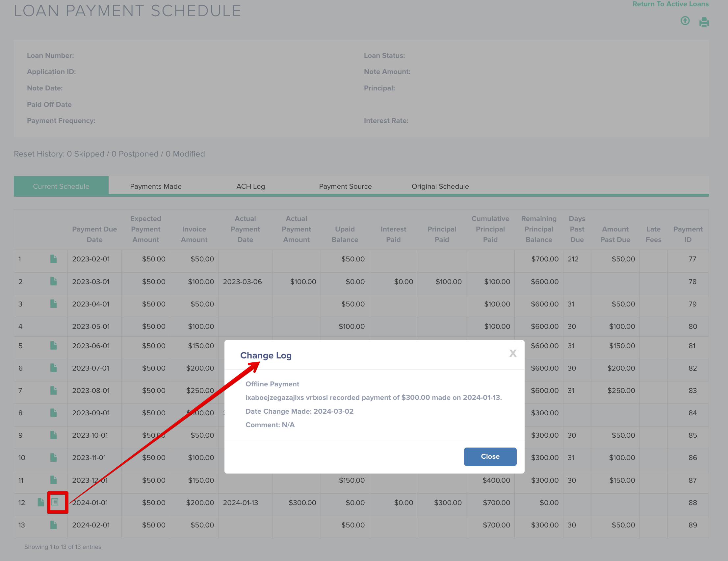Return To Active Loans link
728x561 pixels.
click(x=670, y=4)
